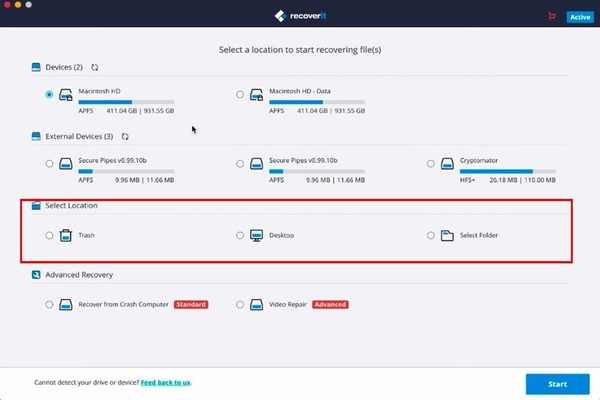600x400 pixels.
Task: Choose the Trash location radio button
Action: [49, 235]
